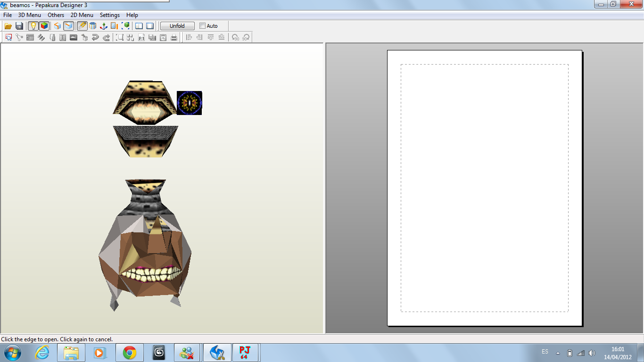Click the dashed rectangle selection icon

(x=120, y=37)
